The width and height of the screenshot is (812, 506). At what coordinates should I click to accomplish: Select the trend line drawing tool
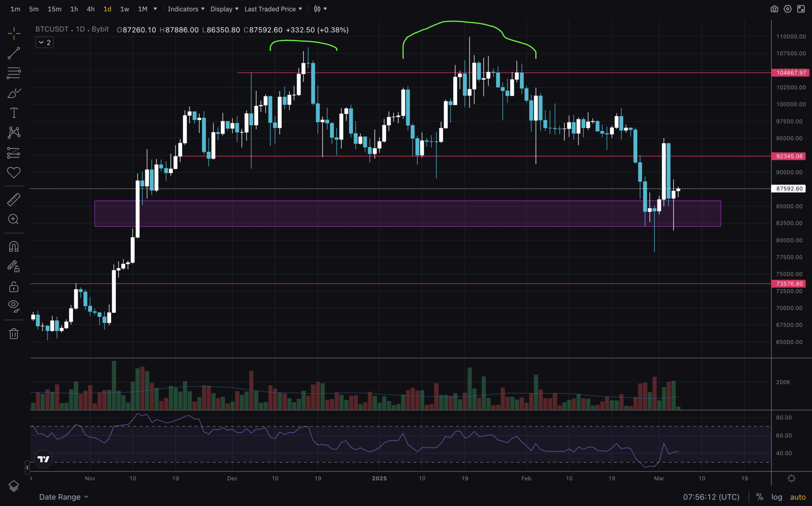pyautogui.click(x=14, y=53)
